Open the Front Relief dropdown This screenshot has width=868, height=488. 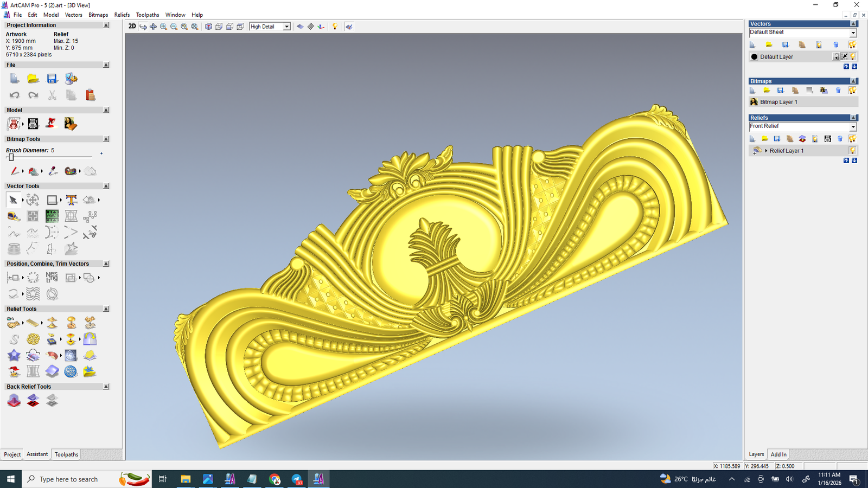(x=853, y=127)
